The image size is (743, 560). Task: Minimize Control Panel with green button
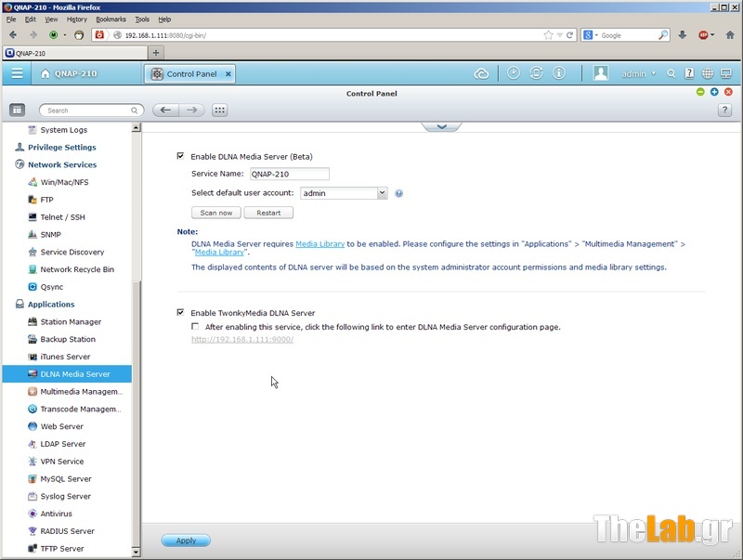(x=700, y=92)
